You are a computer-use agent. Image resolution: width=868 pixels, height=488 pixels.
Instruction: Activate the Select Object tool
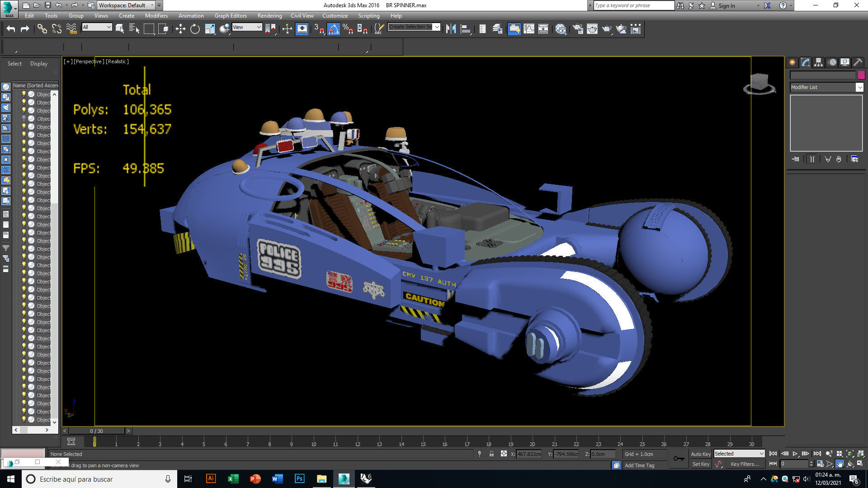pos(120,29)
